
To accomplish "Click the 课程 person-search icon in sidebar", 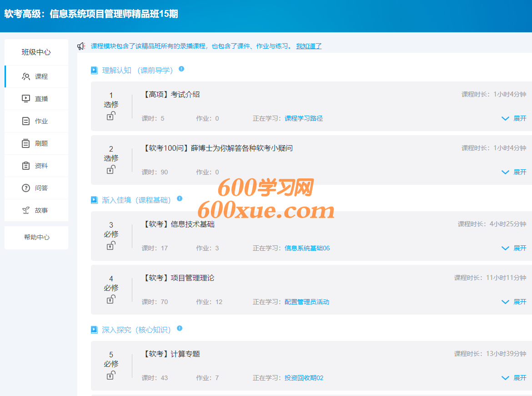I will click(x=26, y=76).
